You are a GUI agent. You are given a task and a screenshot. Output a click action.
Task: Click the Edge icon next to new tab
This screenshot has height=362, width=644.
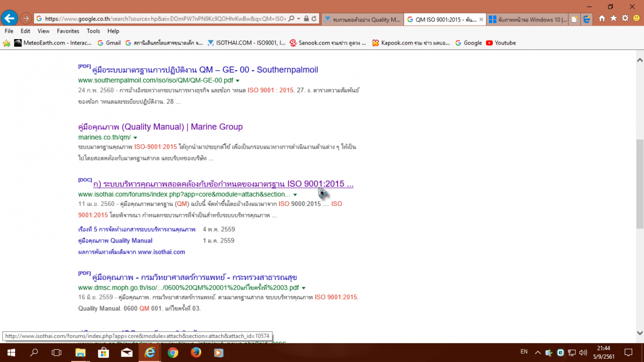point(587,19)
